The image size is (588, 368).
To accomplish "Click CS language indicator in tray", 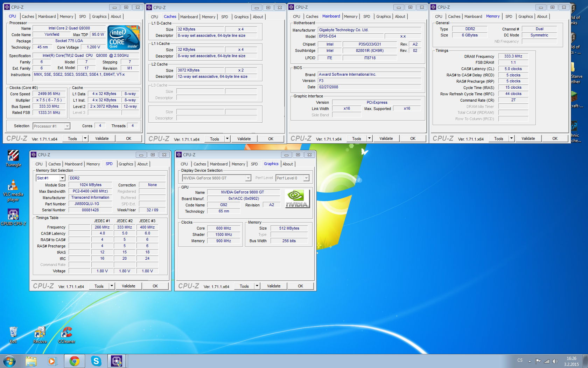I will coord(520,360).
